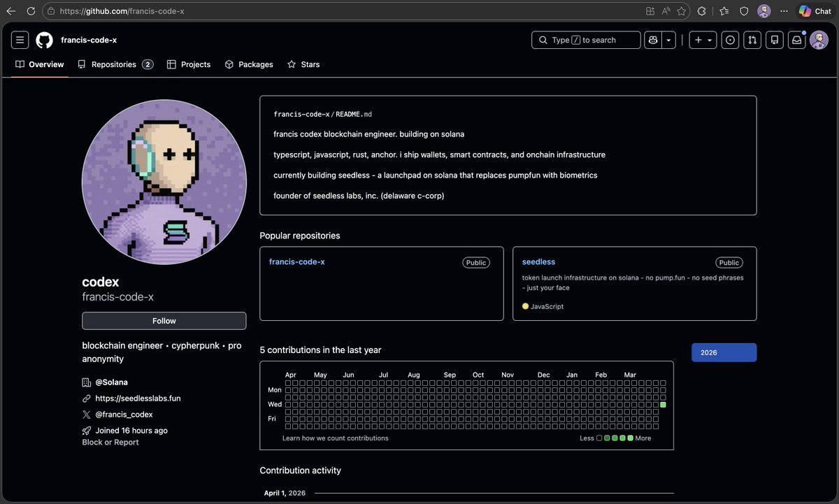Open the README.md file link
This screenshot has height=504, width=839.
(x=354, y=114)
